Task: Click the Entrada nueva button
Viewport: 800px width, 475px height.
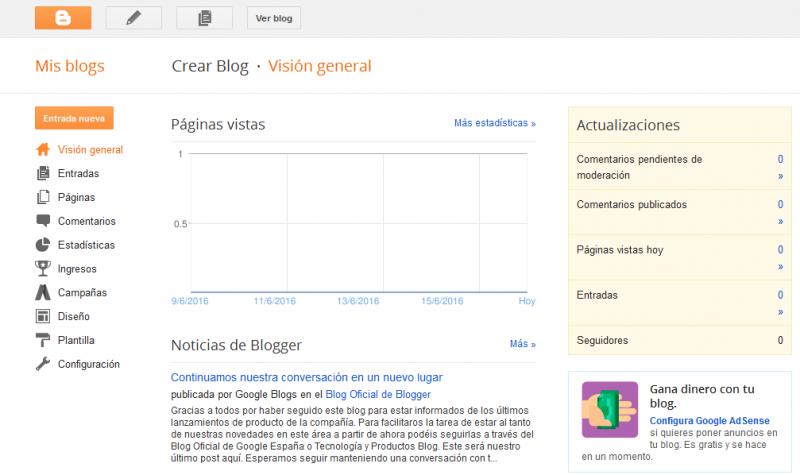Action: coord(74,118)
